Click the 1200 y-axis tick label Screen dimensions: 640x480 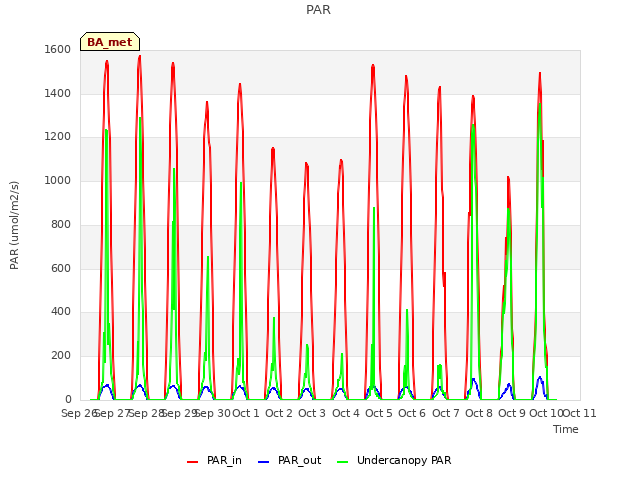[x=58, y=137]
